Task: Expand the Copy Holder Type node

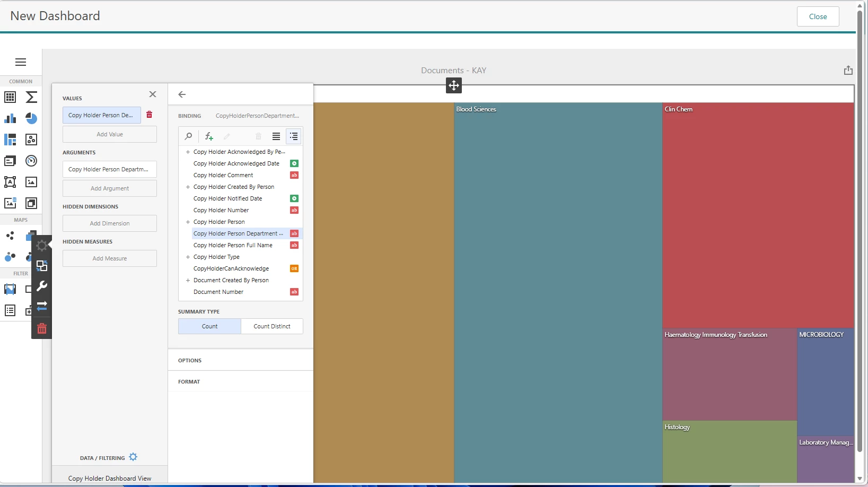Action: click(188, 257)
